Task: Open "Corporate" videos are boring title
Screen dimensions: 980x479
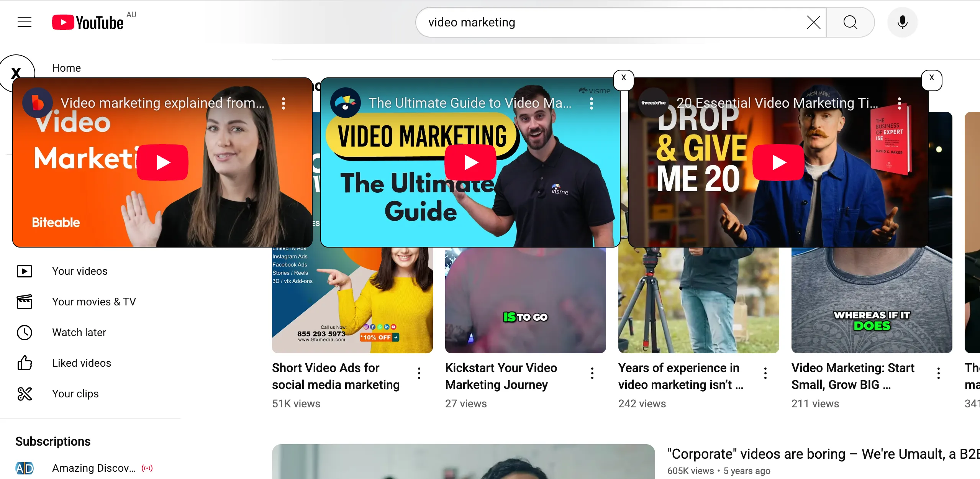Action: coord(824,454)
